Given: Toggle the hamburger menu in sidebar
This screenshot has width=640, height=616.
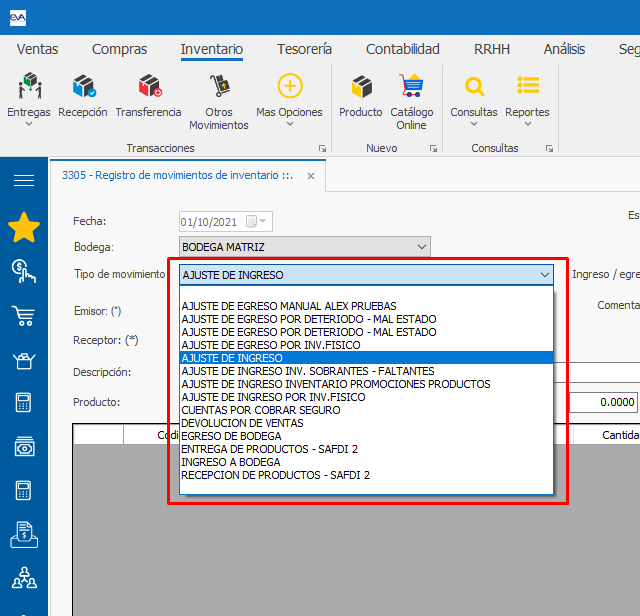Looking at the screenshot, I should pyautogui.click(x=24, y=180).
